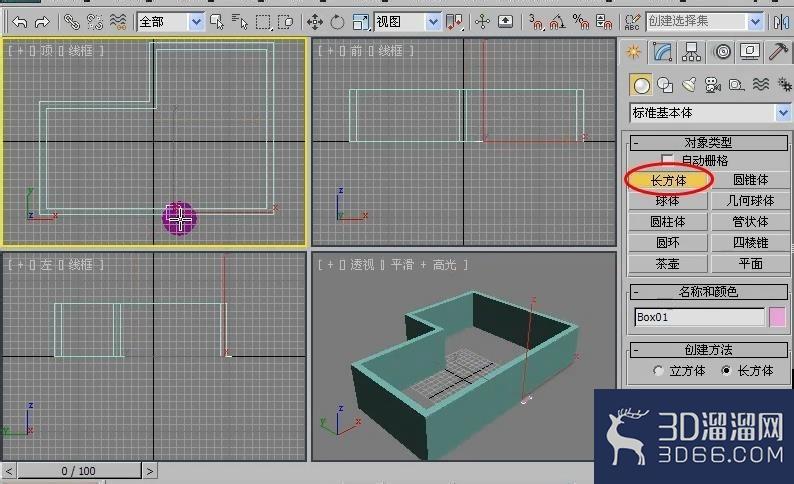
Task: Open the reference coordinate dropdown 视图
Action: tap(407, 22)
